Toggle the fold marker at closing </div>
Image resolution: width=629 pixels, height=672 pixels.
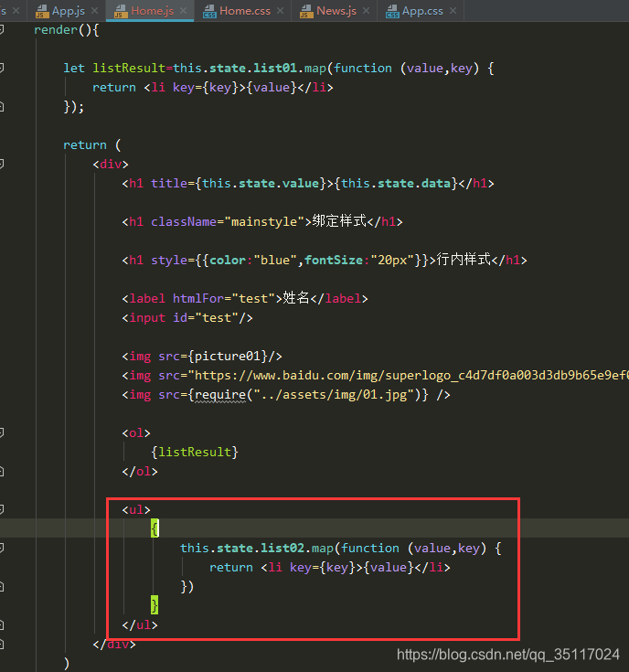(2, 644)
